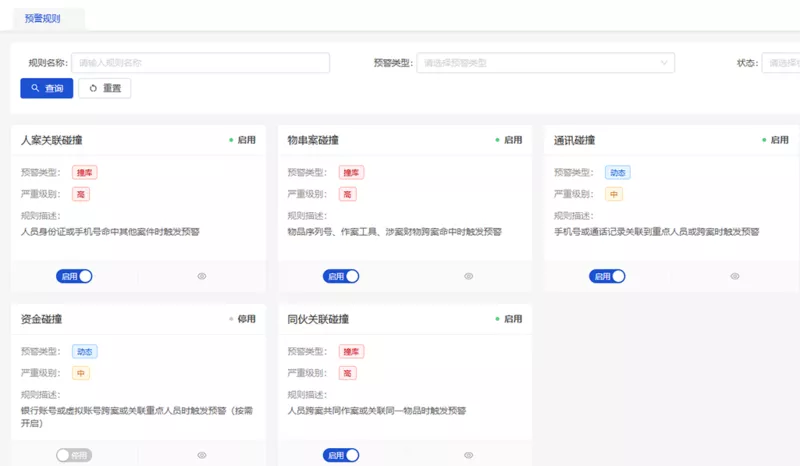This screenshot has height=466, width=800.
Task: View details via 通讯碰撞 eye icon
Action: pyautogui.click(x=735, y=276)
